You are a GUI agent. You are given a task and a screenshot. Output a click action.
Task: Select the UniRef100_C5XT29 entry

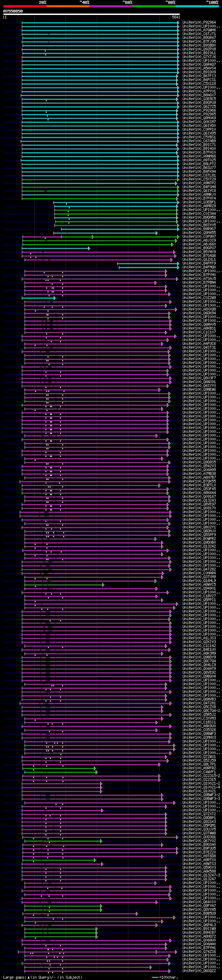(199, 179)
